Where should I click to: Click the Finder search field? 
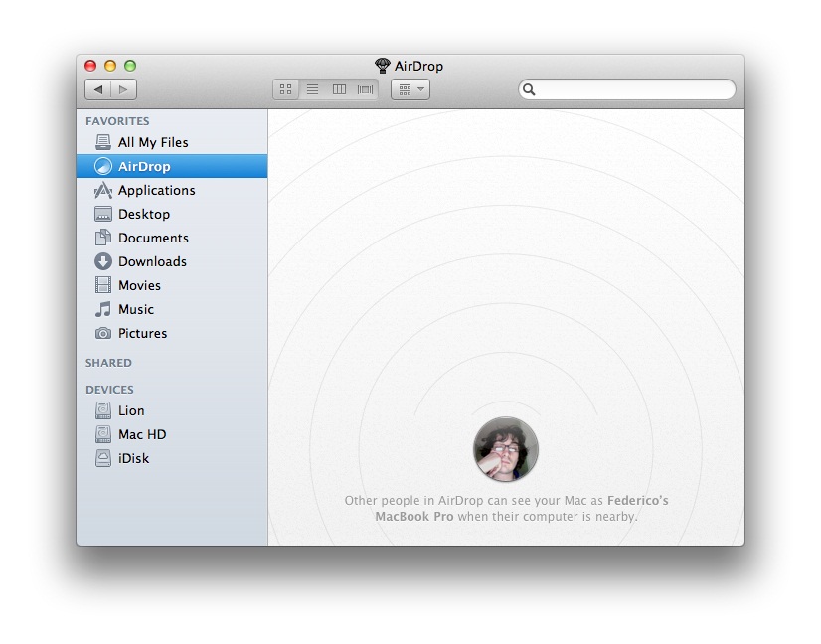(627, 89)
